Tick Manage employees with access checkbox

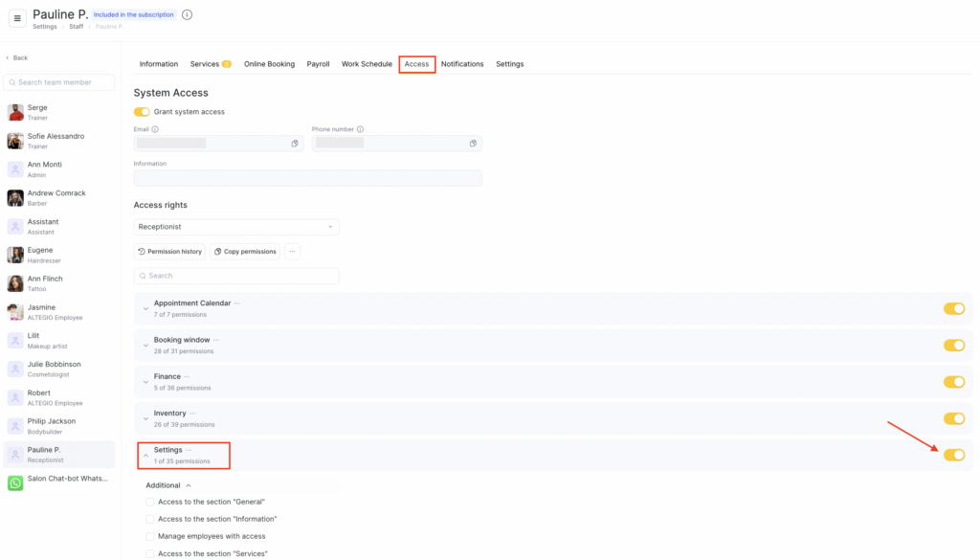pyautogui.click(x=149, y=537)
